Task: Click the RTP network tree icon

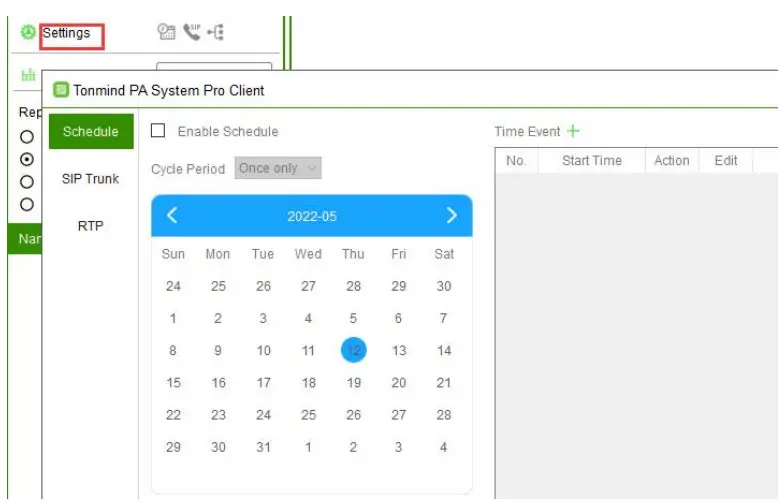Action: (216, 32)
